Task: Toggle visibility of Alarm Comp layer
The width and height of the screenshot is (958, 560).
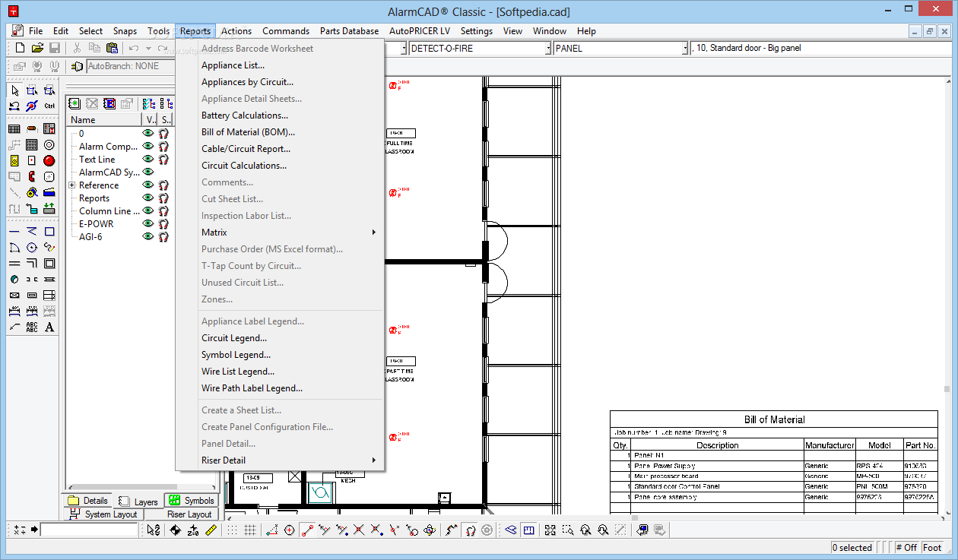Action: tap(148, 146)
